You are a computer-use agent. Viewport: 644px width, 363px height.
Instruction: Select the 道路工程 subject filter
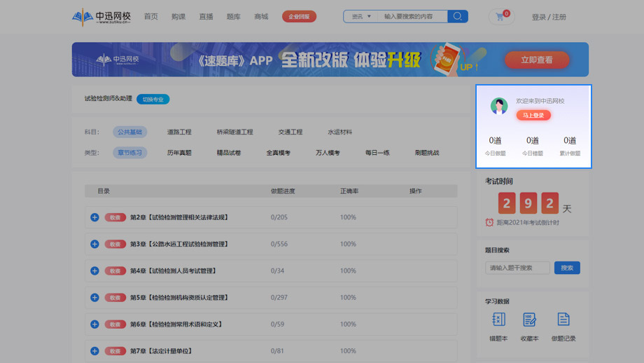click(179, 132)
